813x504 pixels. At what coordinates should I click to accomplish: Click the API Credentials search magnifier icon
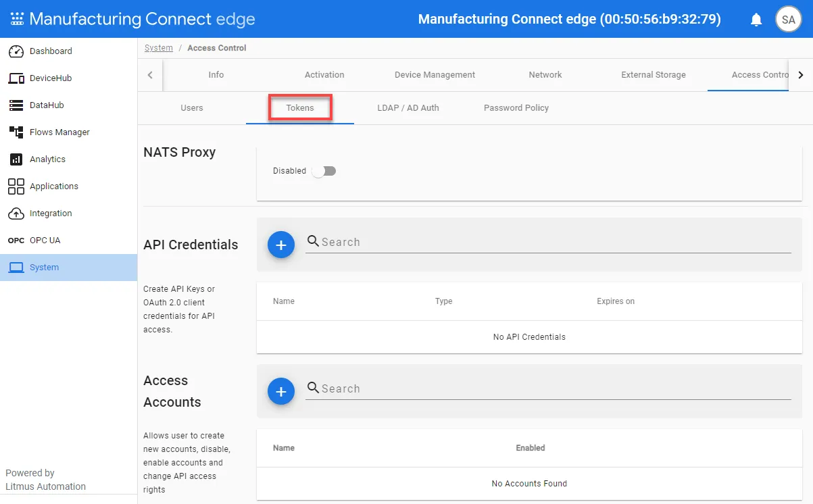tap(313, 241)
